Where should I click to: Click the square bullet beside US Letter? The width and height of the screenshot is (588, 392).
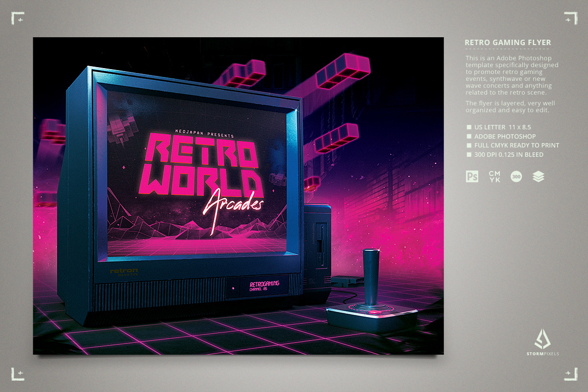[x=469, y=127]
